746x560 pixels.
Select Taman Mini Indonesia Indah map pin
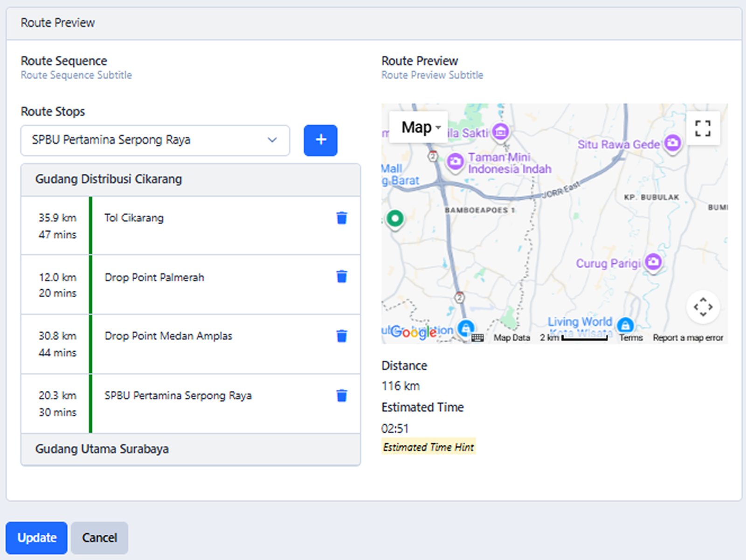455,162
